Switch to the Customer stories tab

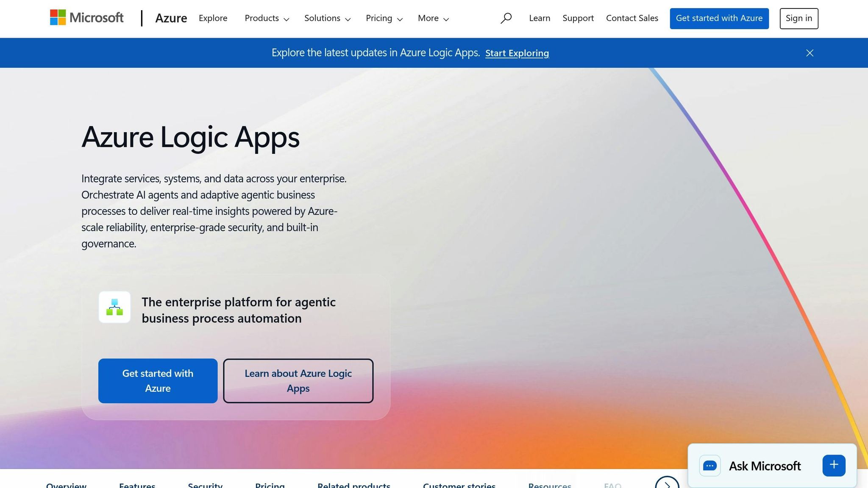tap(459, 486)
